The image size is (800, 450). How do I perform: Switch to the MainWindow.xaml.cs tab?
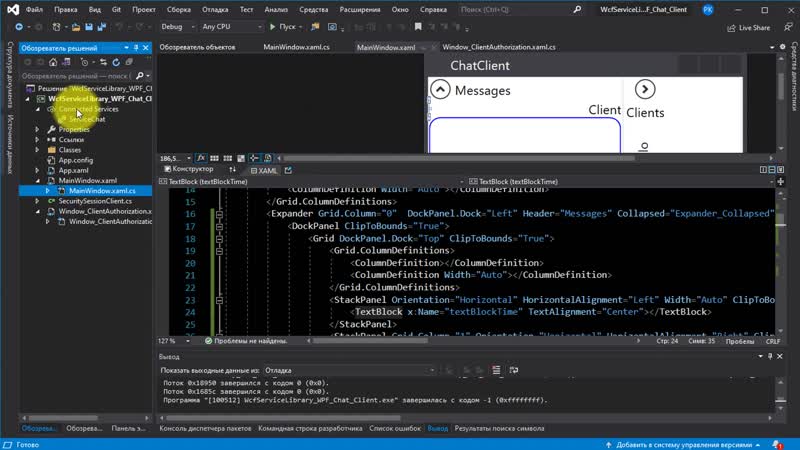tap(296, 47)
